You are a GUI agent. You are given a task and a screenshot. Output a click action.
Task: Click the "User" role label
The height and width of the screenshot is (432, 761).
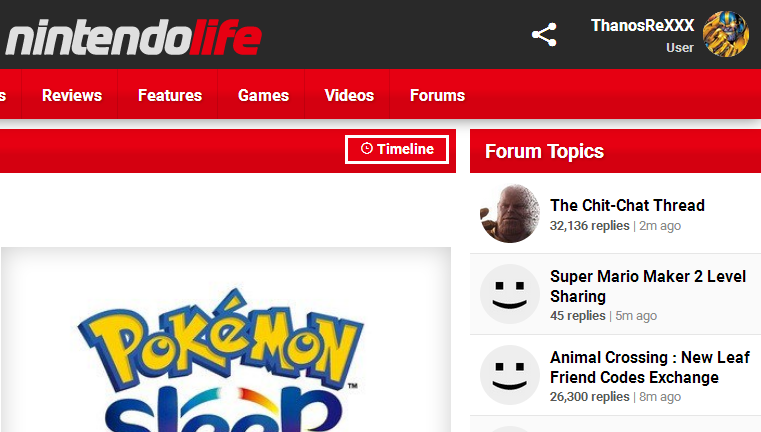click(x=679, y=48)
